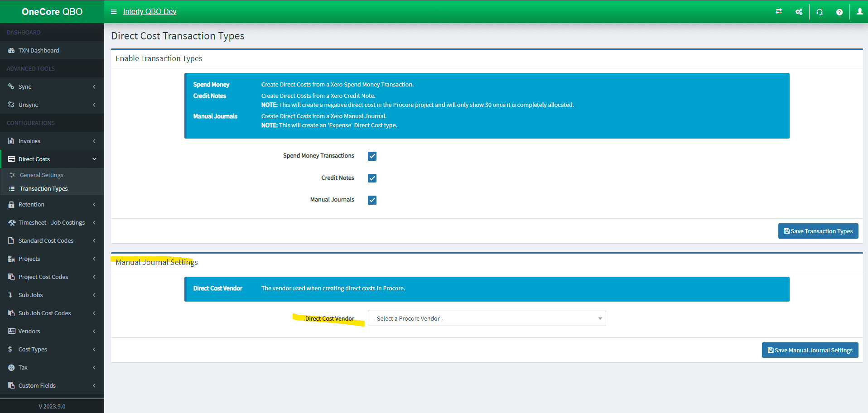Image resolution: width=868 pixels, height=413 pixels.
Task: Click the Vendors sidebar icon
Action: [11, 331]
